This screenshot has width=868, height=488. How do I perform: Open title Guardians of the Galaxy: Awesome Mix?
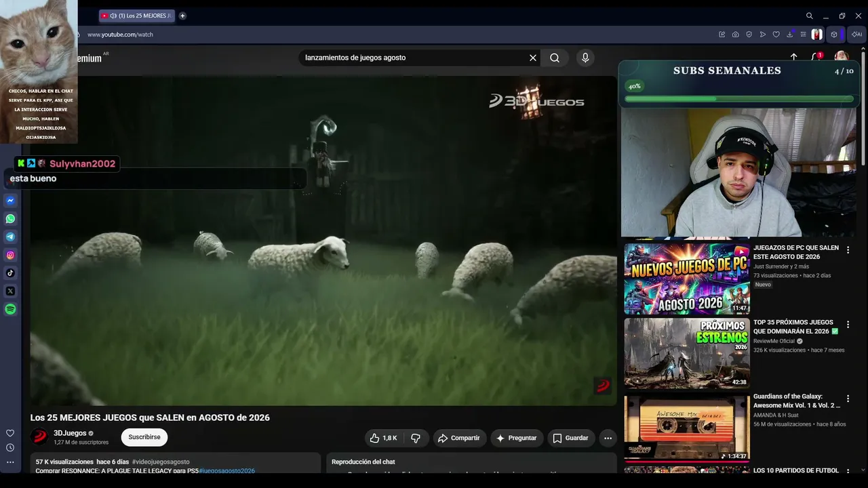[x=797, y=401]
